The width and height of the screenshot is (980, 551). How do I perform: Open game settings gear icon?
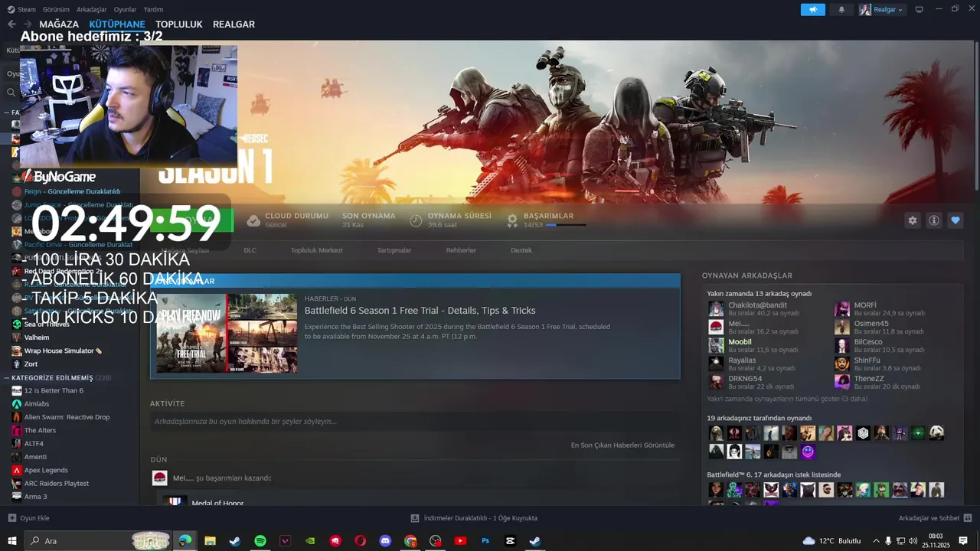click(912, 220)
